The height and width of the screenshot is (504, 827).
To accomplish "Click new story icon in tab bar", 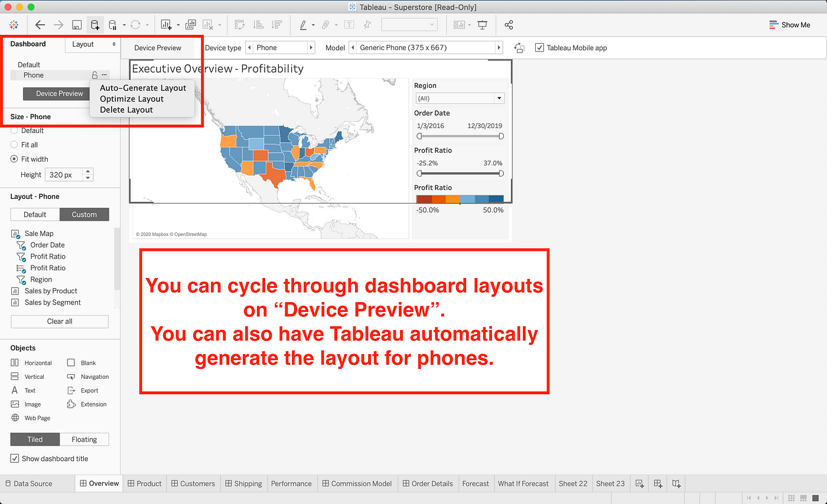I will (x=677, y=483).
